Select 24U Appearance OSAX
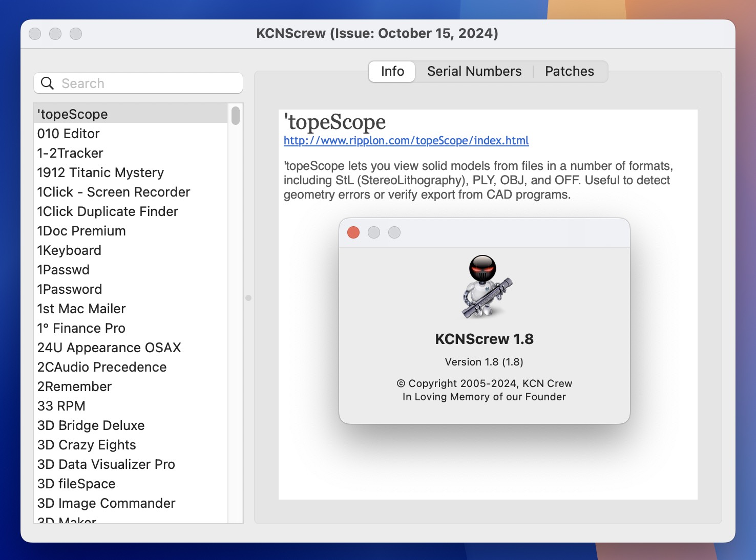The width and height of the screenshot is (756, 560). (x=131, y=347)
